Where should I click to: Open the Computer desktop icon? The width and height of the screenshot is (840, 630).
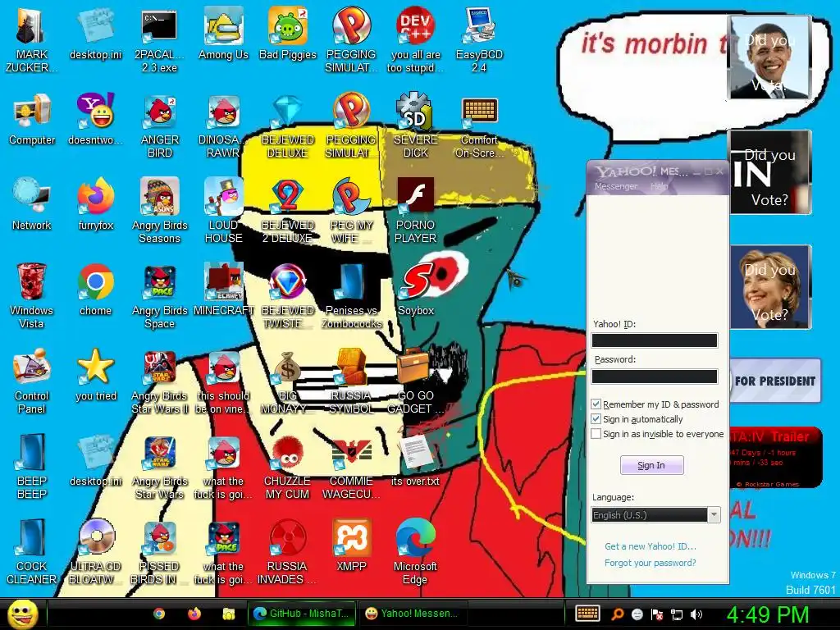[x=32, y=119]
